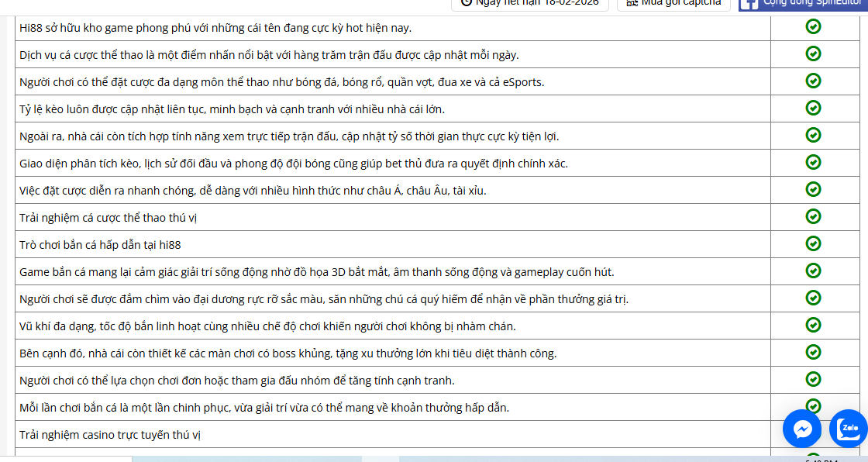Screen dimensions: 868x462
Task: Click the check icon for "Ngoài ra, nhà cái còn tích hợp" row
Action: coord(813,135)
